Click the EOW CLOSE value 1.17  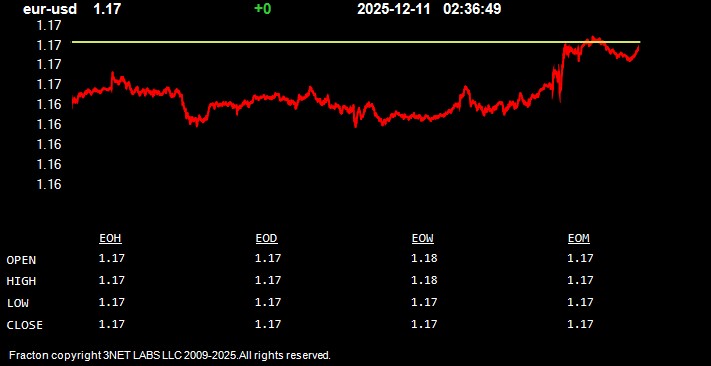(x=424, y=324)
